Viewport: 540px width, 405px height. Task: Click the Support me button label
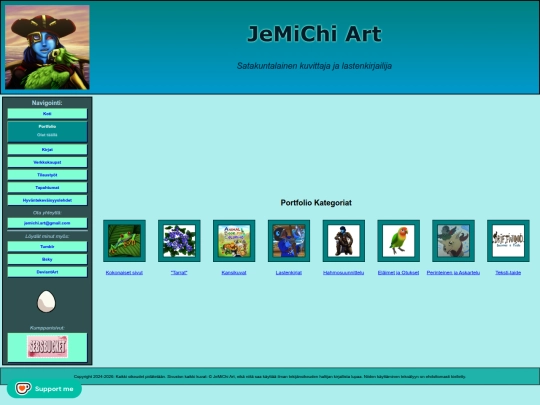[54, 389]
